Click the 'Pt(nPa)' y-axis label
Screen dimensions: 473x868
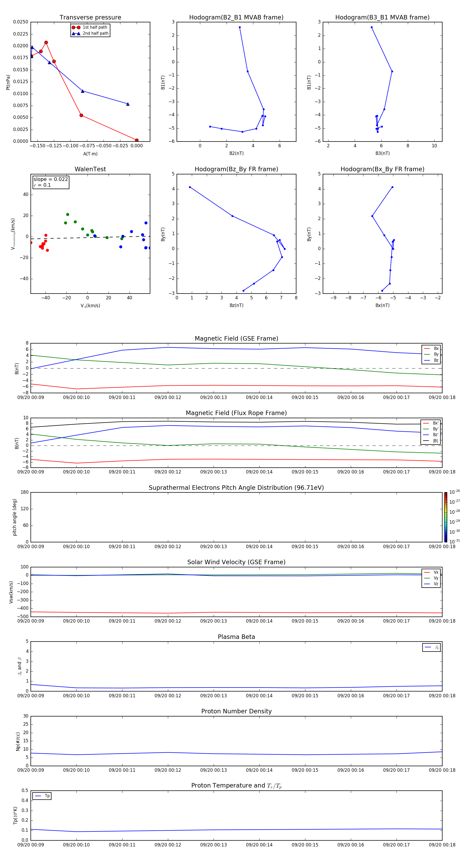coord(8,82)
